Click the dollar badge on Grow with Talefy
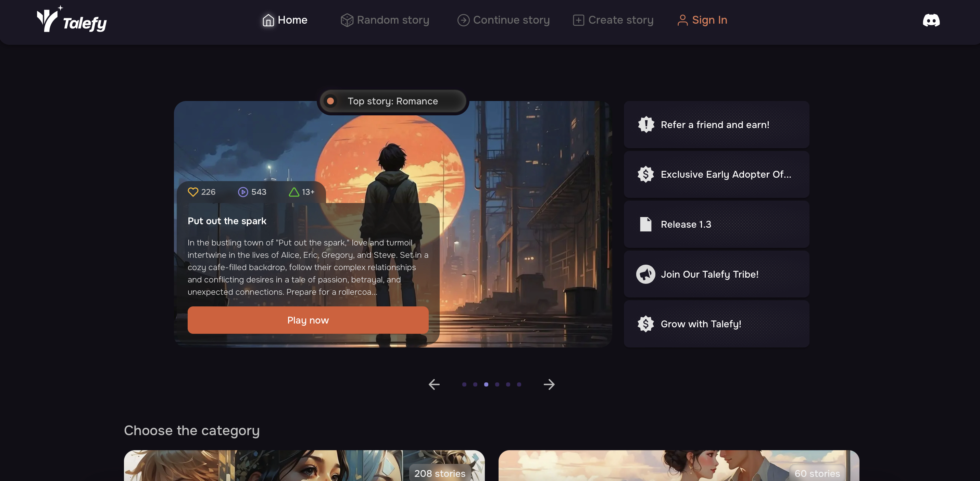Image resolution: width=980 pixels, height=481 pixels. pyautogui.click(x=645, y=324)
